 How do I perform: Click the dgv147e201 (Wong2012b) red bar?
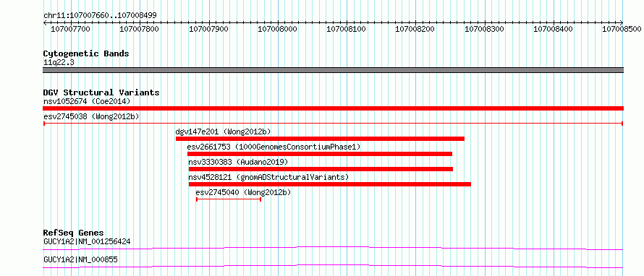(x=320, y=139)
